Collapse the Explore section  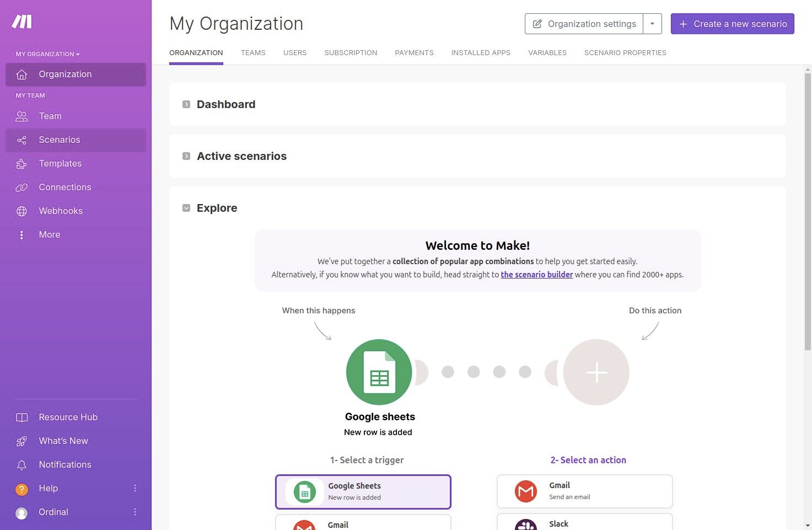[x=186, y=208]
